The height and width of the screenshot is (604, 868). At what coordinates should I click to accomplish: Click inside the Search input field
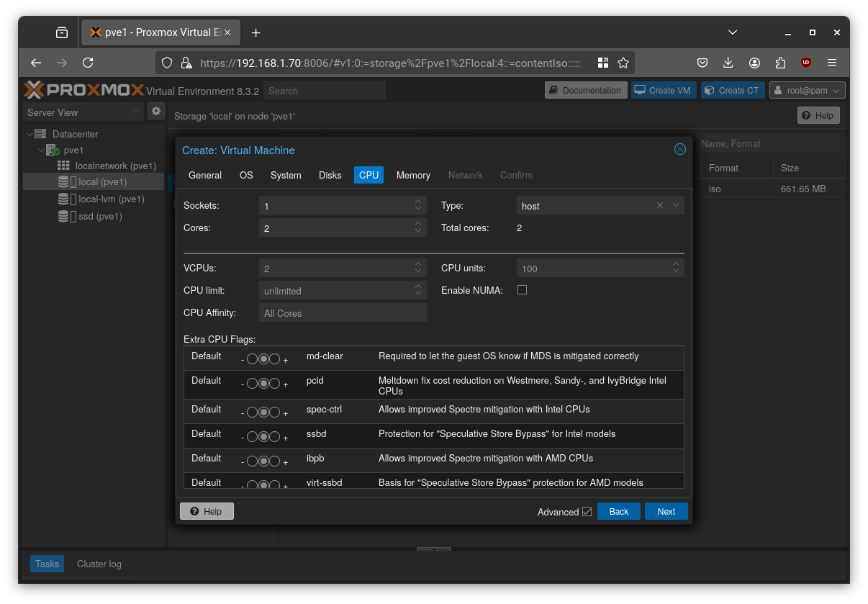click(324, 90)
